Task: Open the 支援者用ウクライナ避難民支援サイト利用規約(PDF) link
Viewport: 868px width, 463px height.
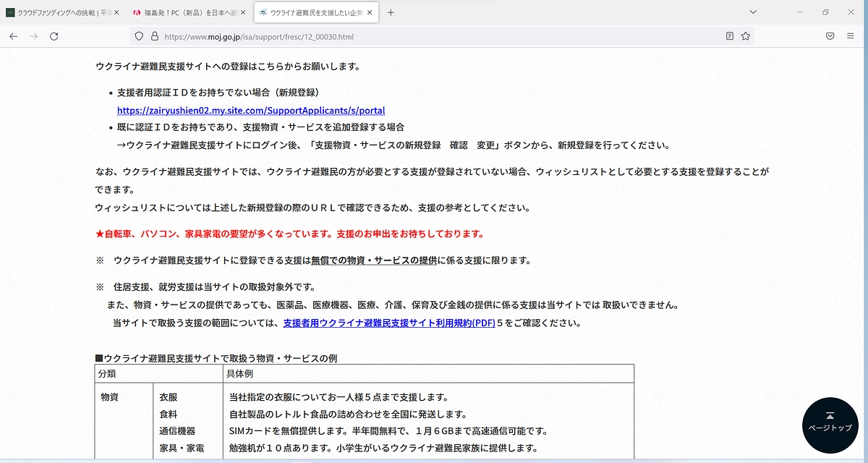Action: click(x=380, y=323)
